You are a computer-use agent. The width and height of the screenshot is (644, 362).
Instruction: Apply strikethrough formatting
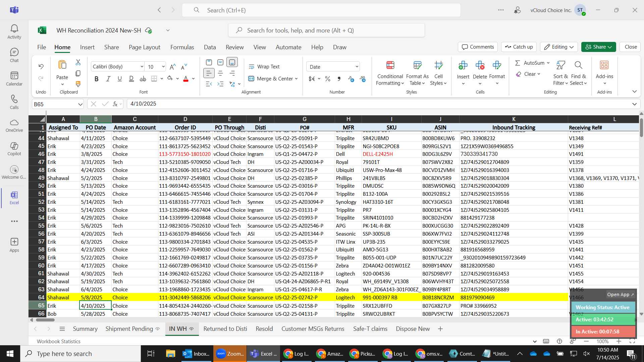pyautogui.click(x=143, y=79)
